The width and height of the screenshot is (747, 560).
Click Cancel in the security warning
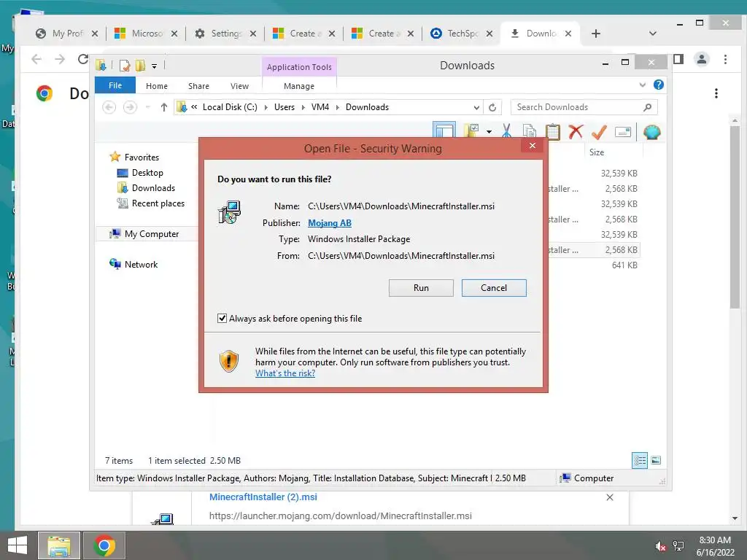point(494,288)
